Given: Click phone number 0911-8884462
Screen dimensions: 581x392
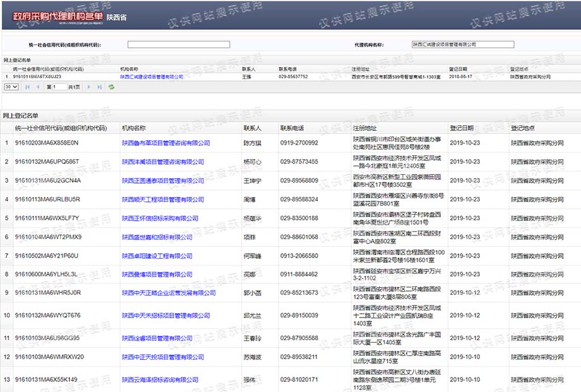Looking at the screenshot, I should click(x=299, y=274).
